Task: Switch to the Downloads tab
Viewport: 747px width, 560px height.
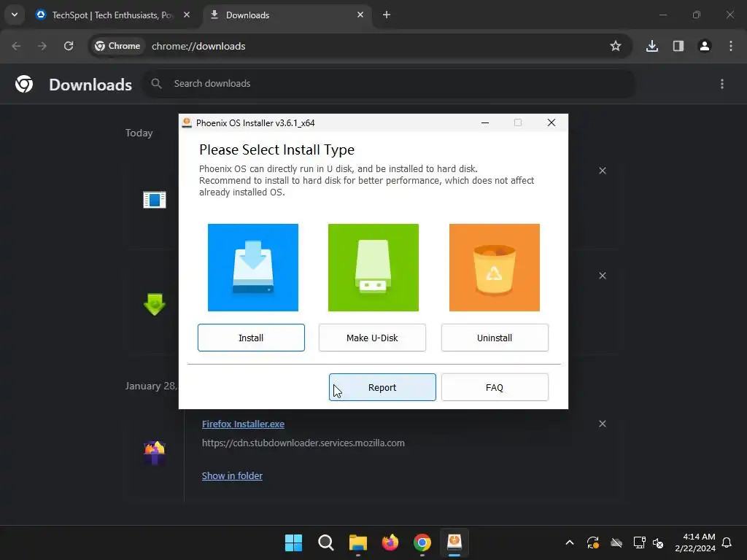Action: (x=287, y=15)
